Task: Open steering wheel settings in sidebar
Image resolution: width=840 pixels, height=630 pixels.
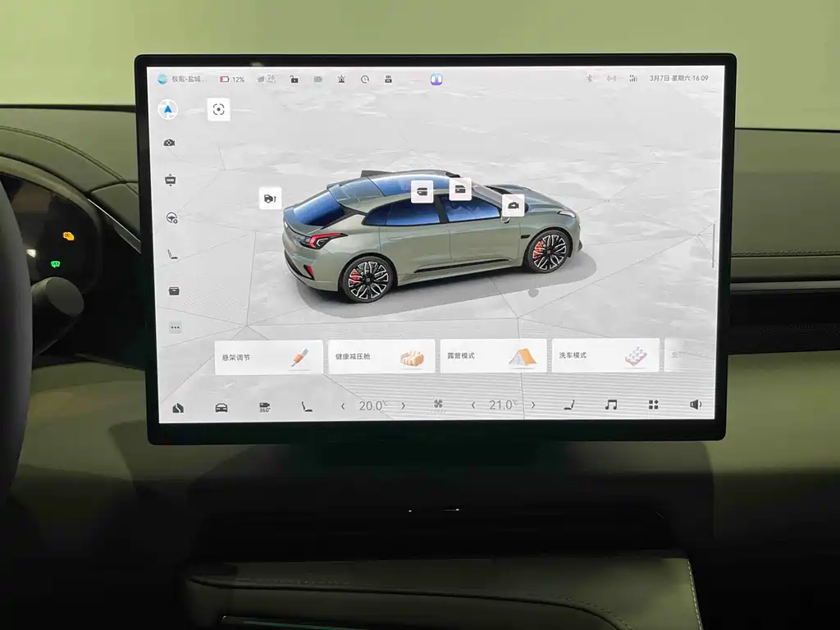Action: coord(172,218)
